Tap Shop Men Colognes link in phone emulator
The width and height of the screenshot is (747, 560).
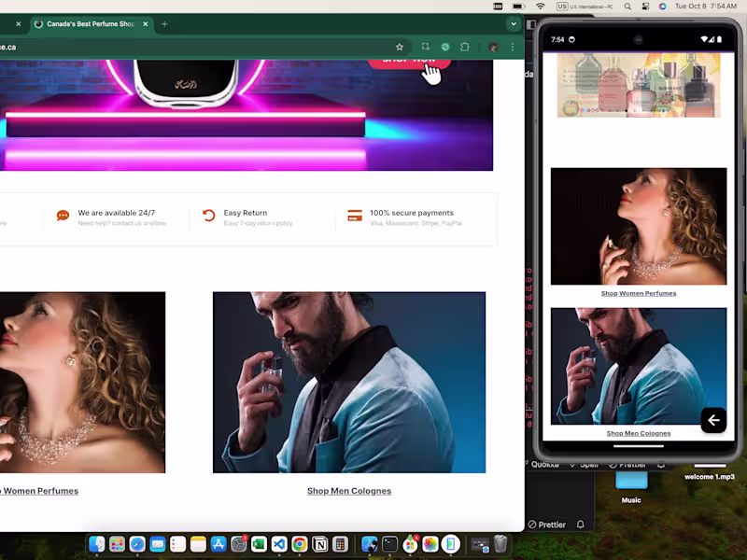639,433
